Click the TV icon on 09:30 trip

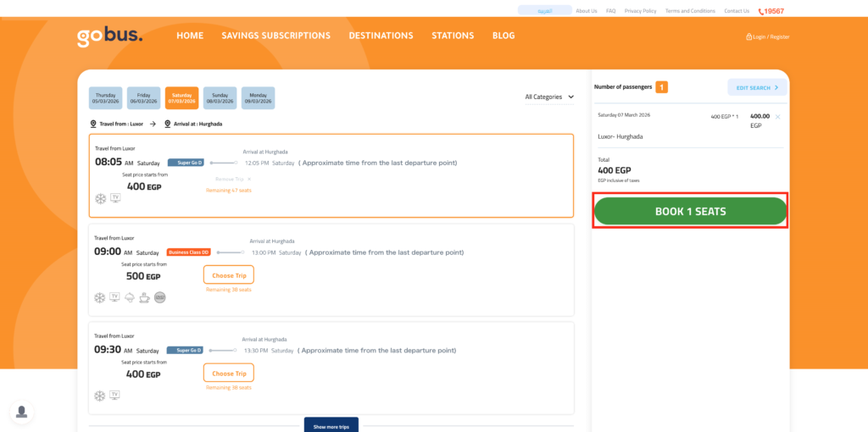click(x=115, y=395)
